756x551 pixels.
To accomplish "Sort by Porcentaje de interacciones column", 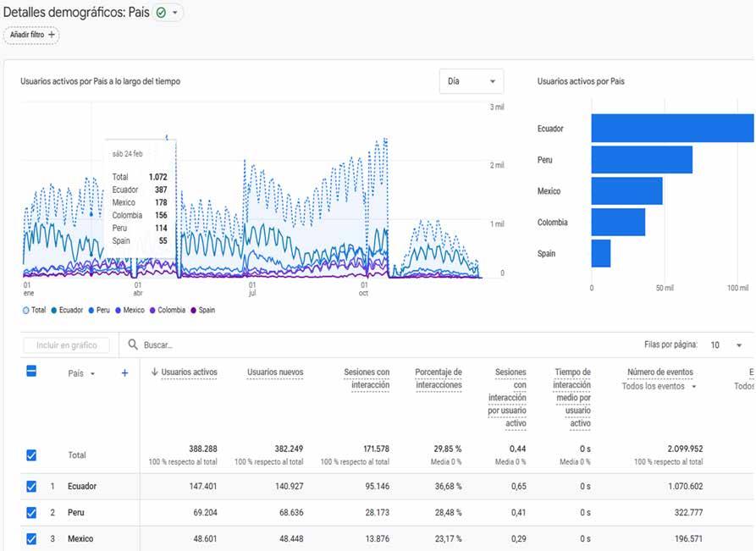I will click(439, 378).
